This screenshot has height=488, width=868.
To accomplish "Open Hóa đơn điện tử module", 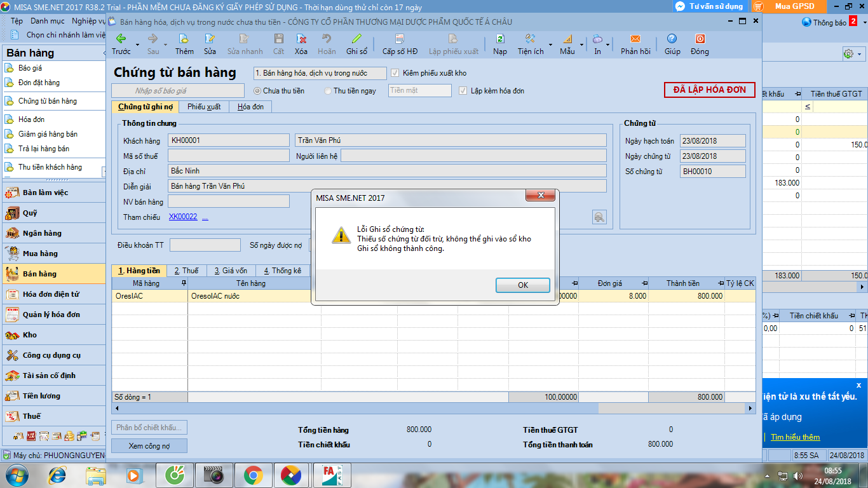I will 55,294.
